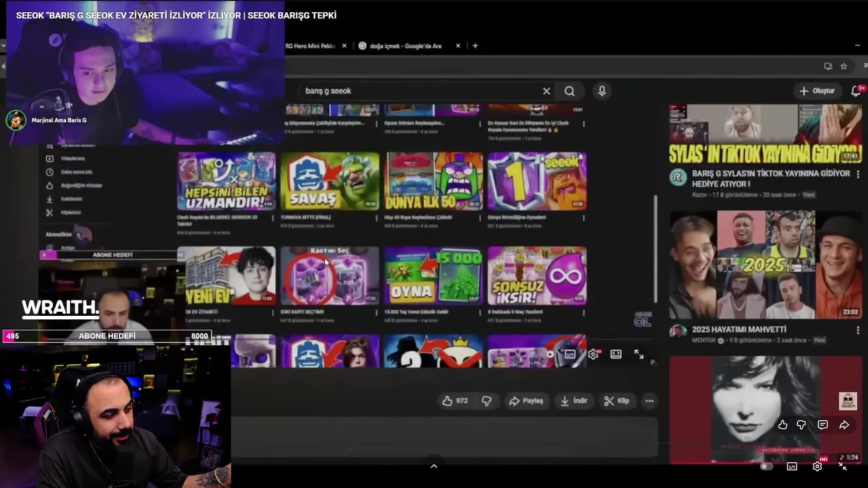This screenshot has width=868, height=488.
Task: Open the 2025 collage thumbnail, 23:02 long
Action: tap(766, 264)
